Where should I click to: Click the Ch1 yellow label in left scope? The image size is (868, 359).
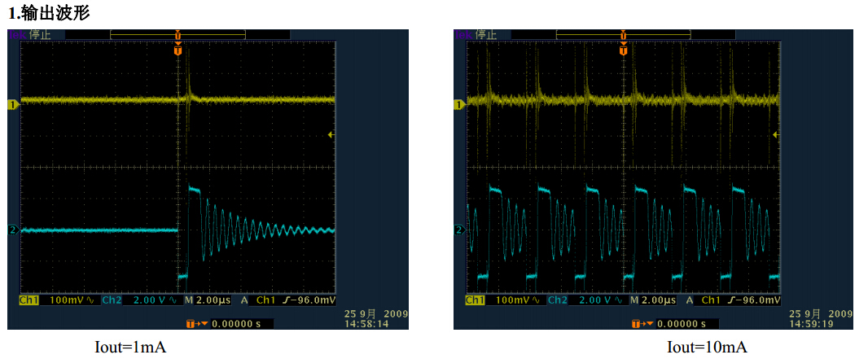pos(28,300)
